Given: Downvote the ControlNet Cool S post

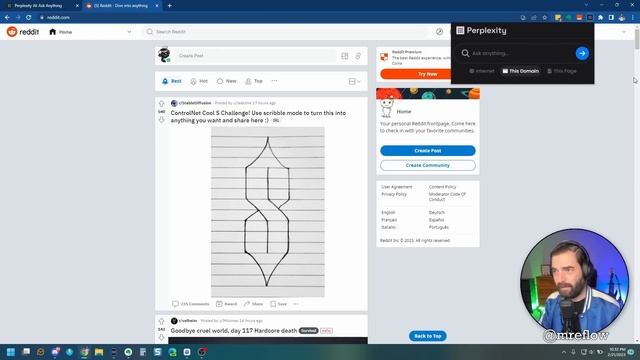Looking at the screenshot, I should (x=161, y=120).
